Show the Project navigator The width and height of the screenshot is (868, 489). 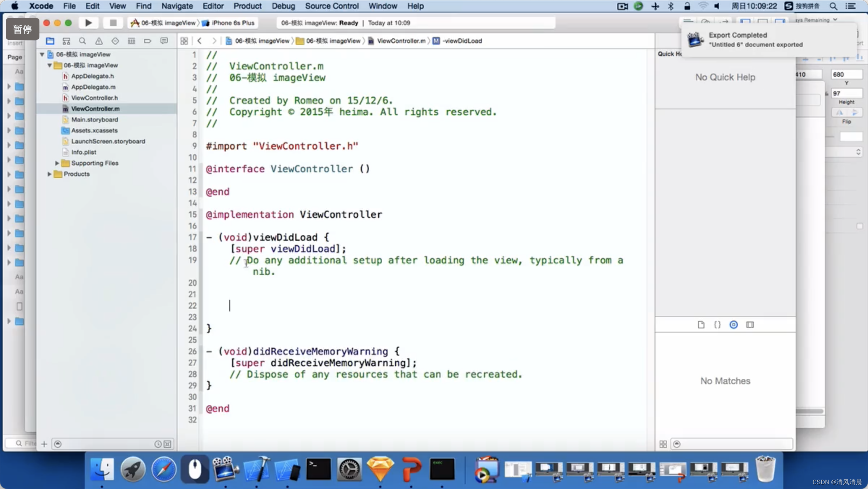pos(50,41)
